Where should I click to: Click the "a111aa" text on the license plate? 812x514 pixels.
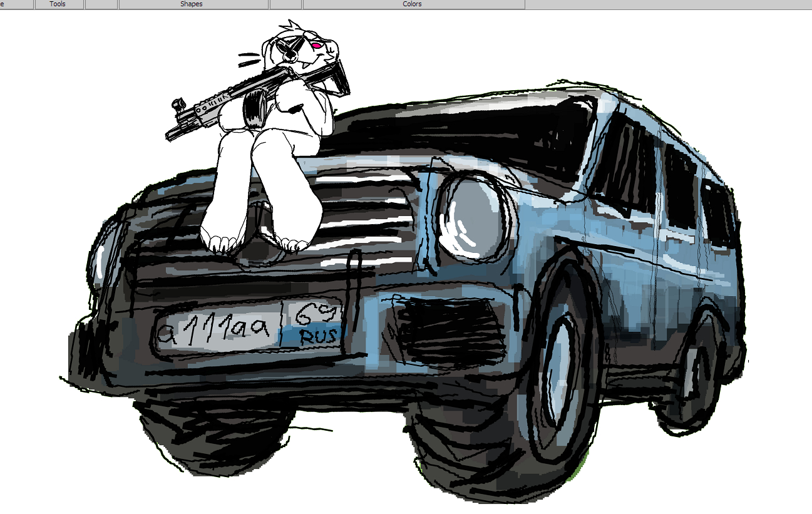216,330
